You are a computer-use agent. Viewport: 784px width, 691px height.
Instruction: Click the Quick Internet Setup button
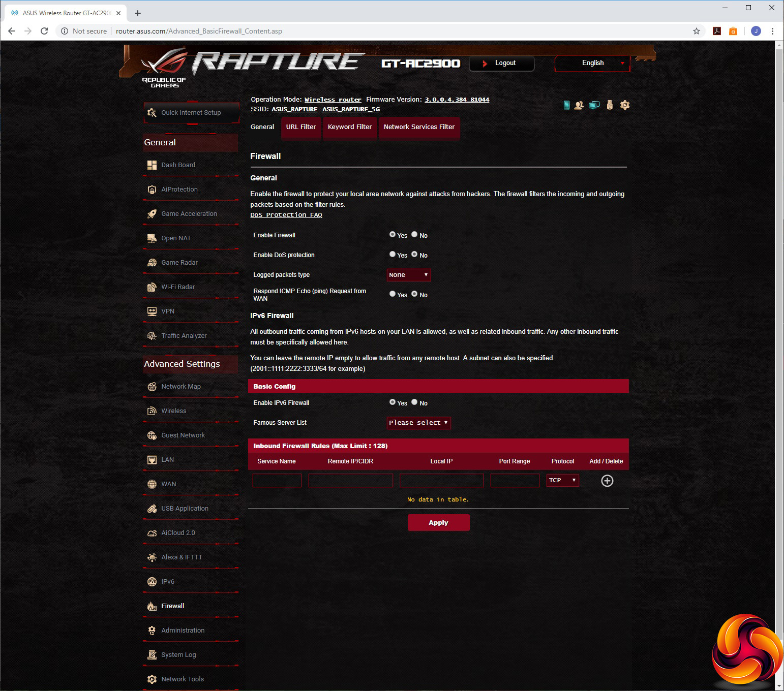coord(191,113)
